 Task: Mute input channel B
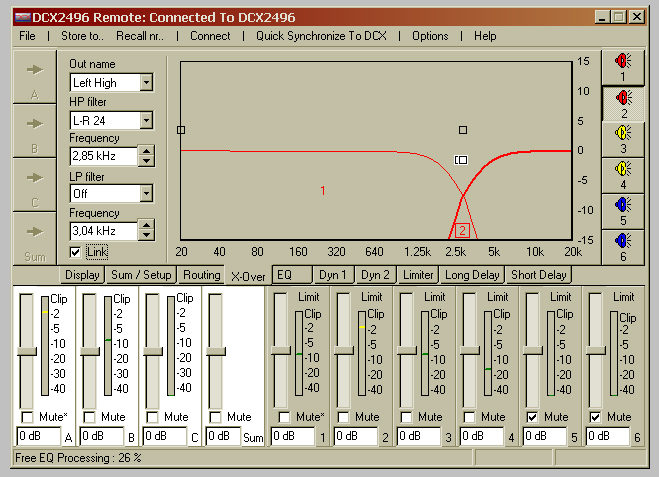pos(89,417)
